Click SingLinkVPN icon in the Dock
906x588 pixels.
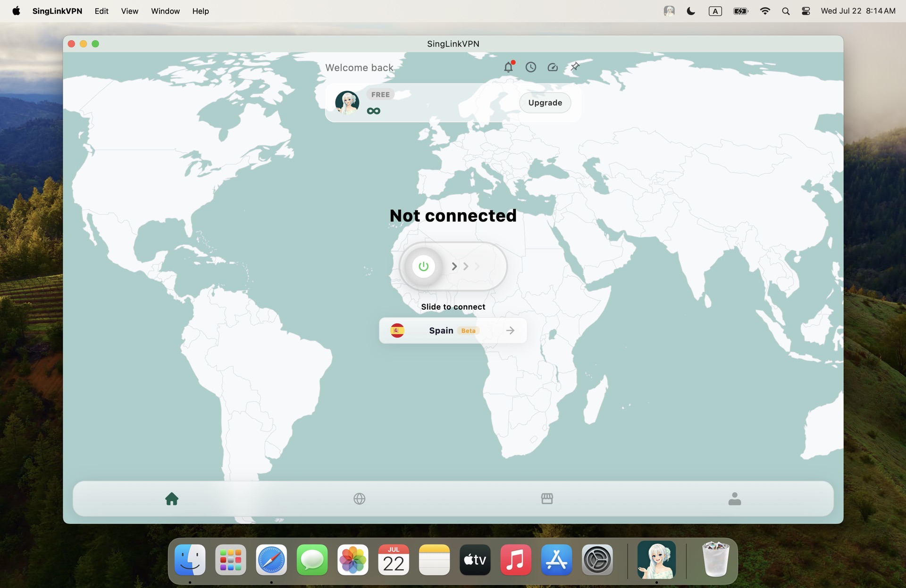click(x=656, y=560)
